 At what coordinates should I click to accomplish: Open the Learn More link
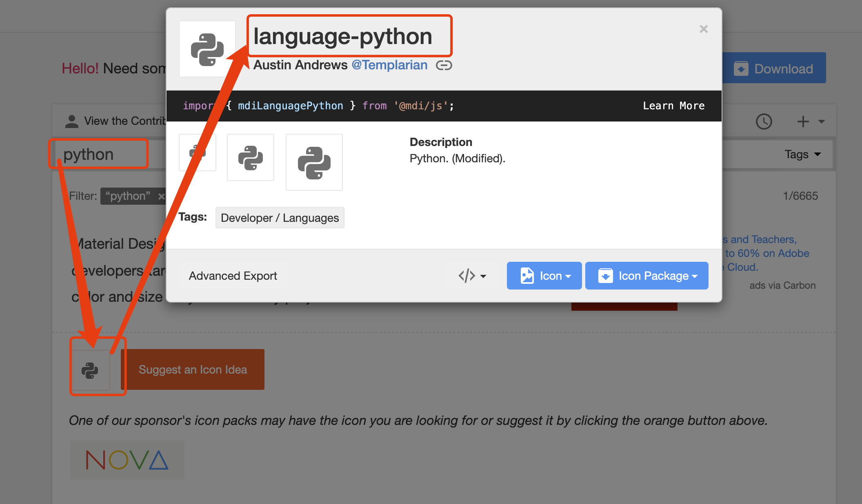673,106
